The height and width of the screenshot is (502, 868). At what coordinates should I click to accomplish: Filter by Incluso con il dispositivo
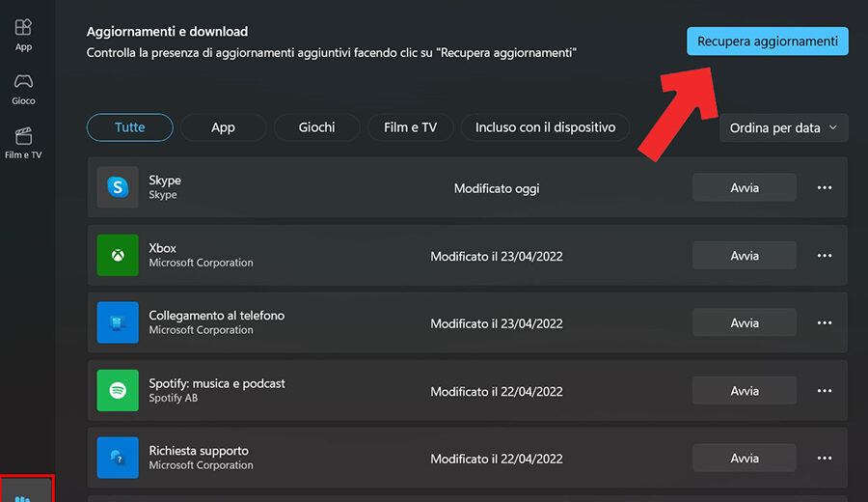coord(545,127)
